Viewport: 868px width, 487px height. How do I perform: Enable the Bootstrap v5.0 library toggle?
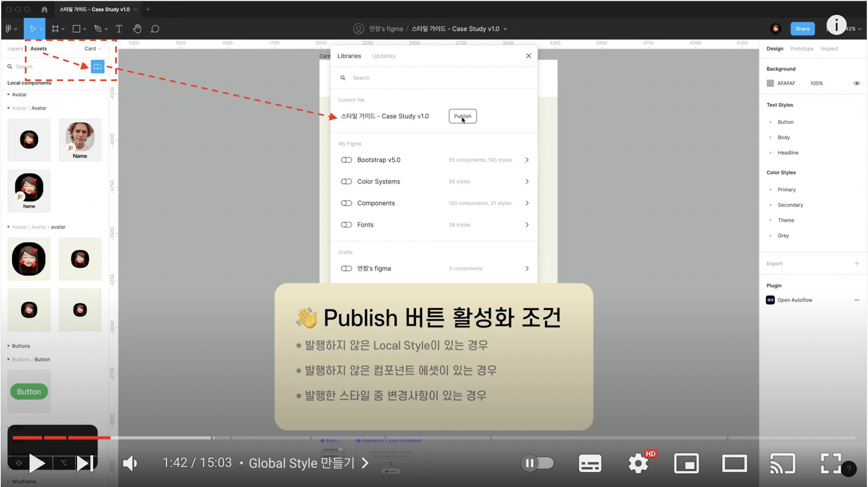click(x=346, y=160)
